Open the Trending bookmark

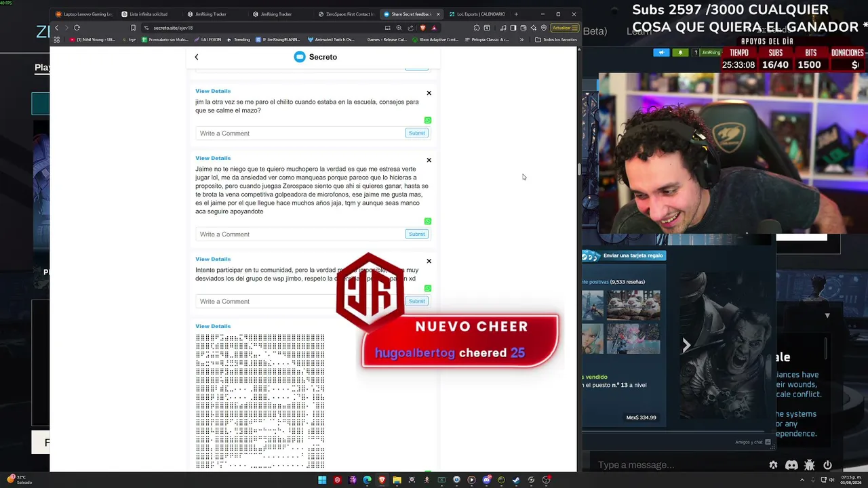click(239, 39)
